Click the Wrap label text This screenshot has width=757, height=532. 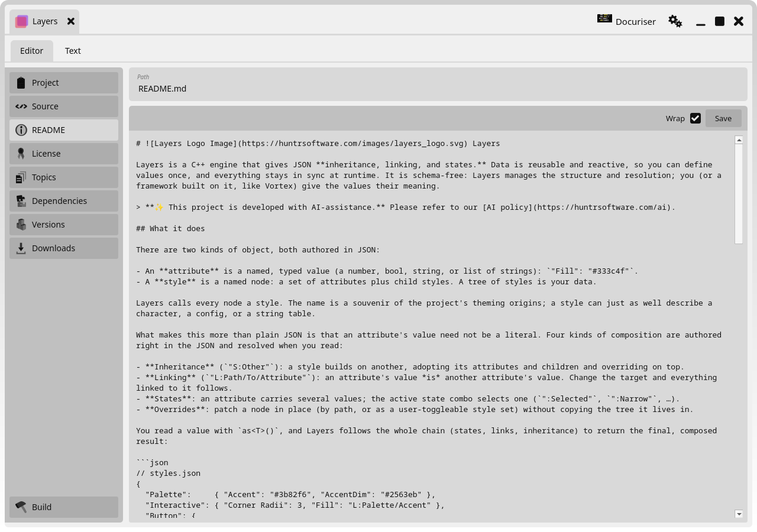(x=675, y=118)
